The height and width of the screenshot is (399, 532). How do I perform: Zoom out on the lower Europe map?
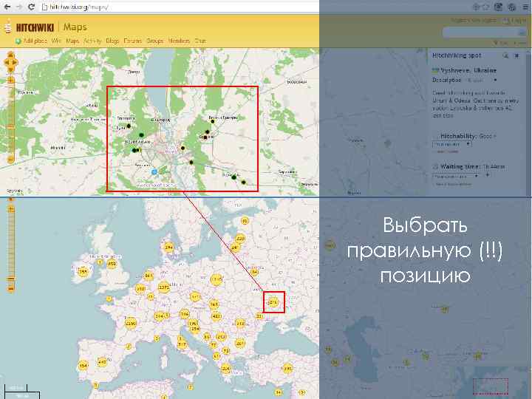[x=11, y=289]
